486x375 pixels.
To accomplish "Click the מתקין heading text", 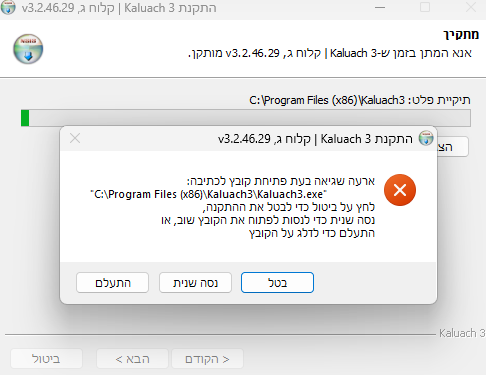I will coord(461,35).
